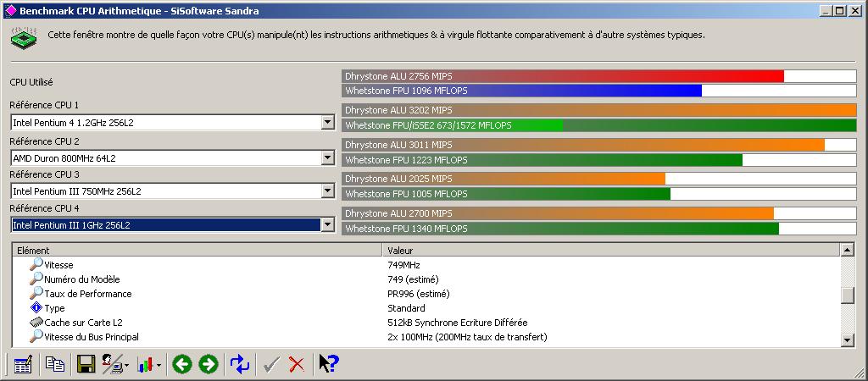
Task: Click the CPU Utilisé label
Action: [31, 82]
